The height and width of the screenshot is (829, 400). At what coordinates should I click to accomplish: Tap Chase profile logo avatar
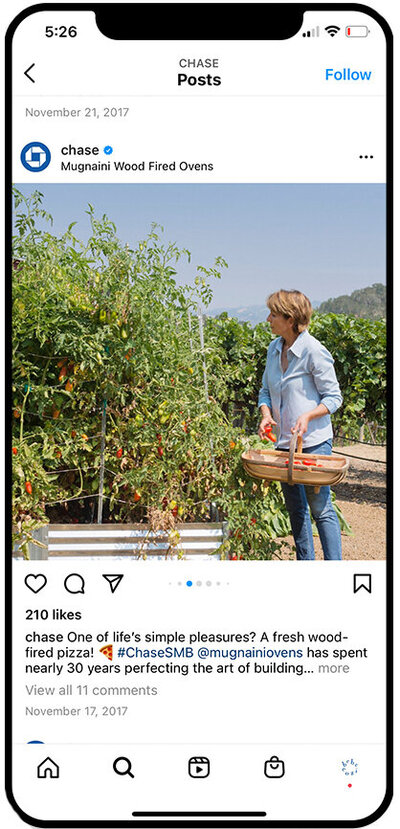pos(35,157)
